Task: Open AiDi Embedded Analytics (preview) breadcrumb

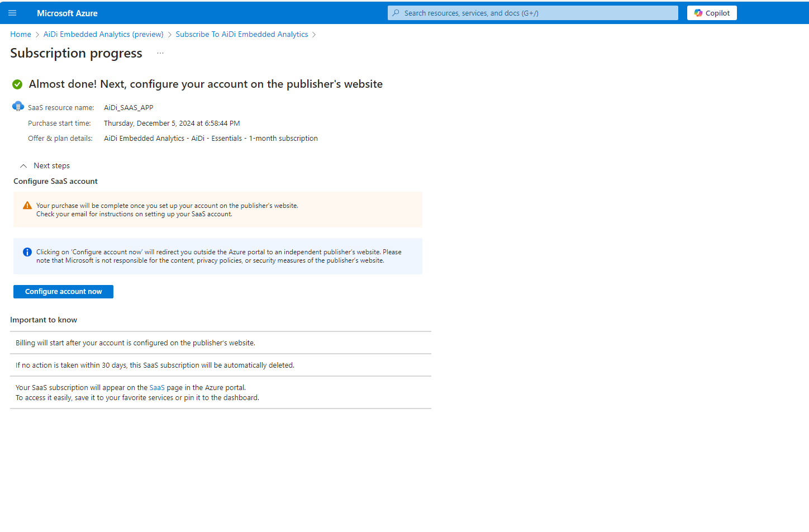Action: [x=103, y=34]
